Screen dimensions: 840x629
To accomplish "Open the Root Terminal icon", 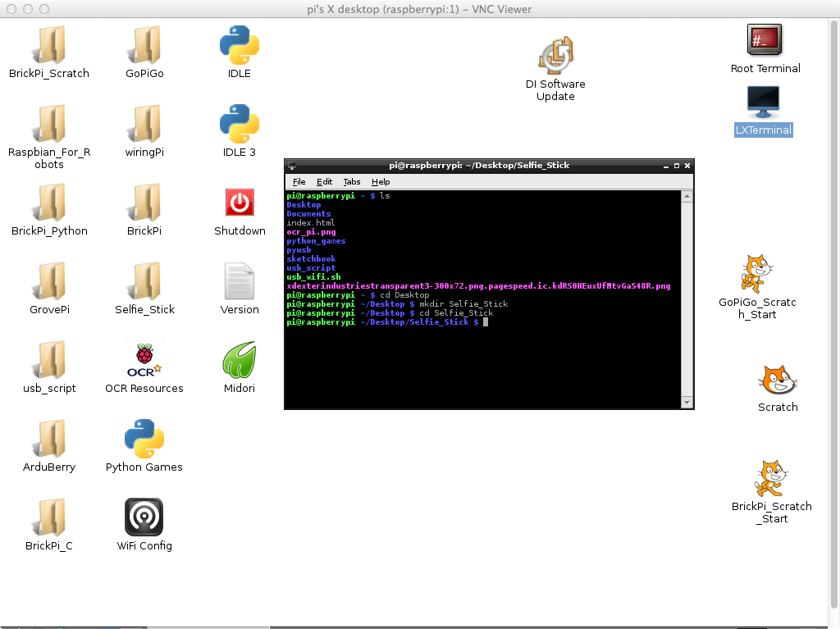I will point(765,39).
